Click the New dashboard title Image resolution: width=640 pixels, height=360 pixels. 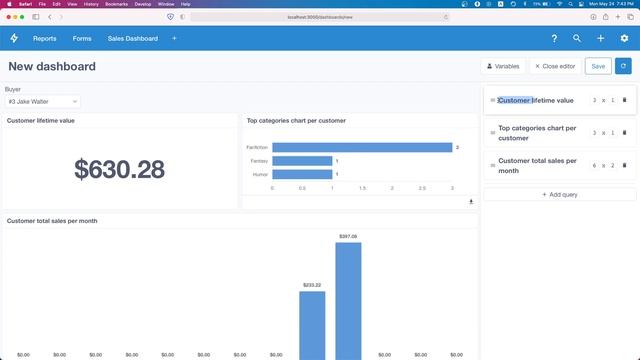click(x=52, y=67)
